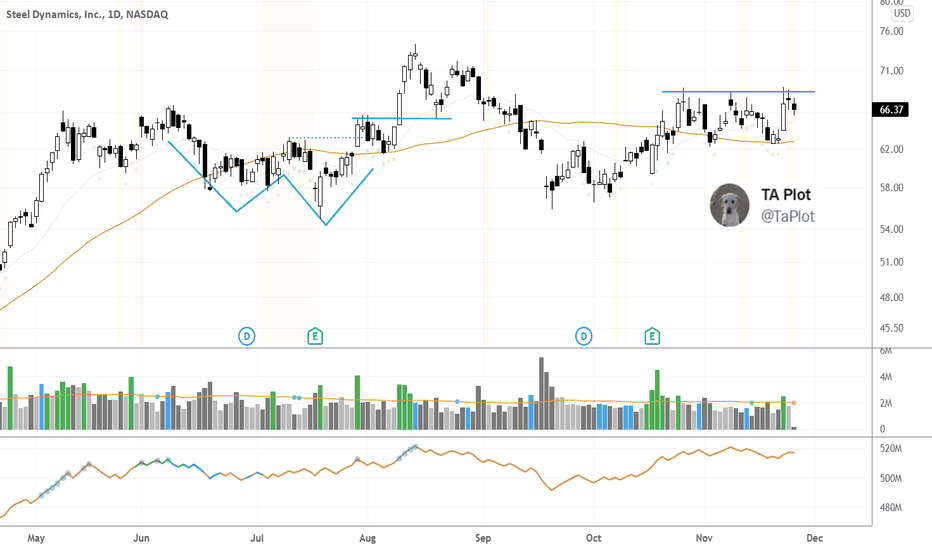The width and height of the screenshot is (932, 550).
Task: Click the 480M indicator axis label
Action: click(890, 508)
